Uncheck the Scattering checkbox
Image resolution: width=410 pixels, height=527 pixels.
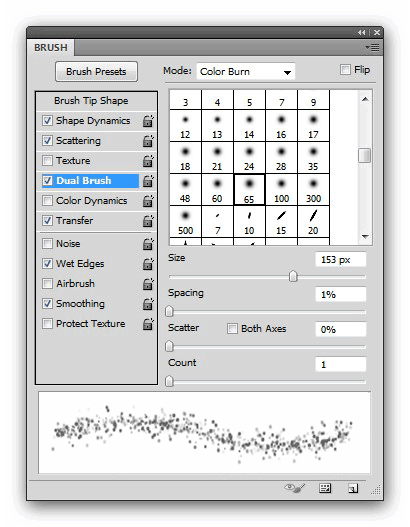point(47,140)
